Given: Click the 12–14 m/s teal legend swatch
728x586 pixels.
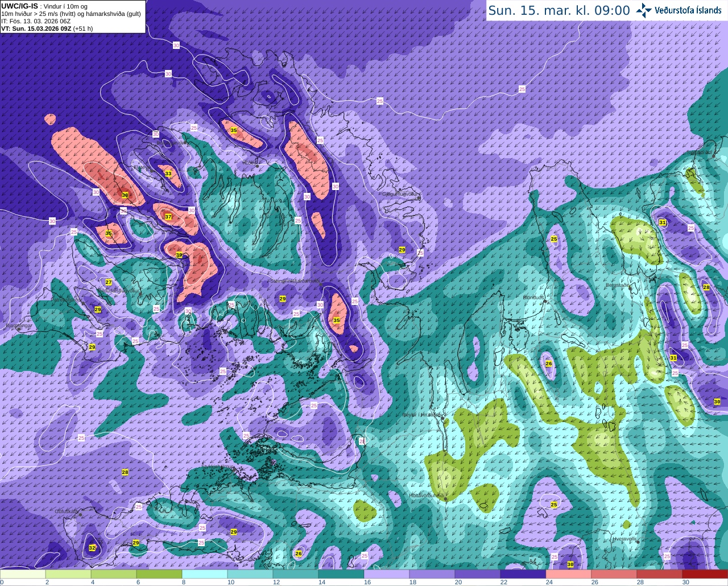Looking at the screenshot, I should [x=296, y=574].
